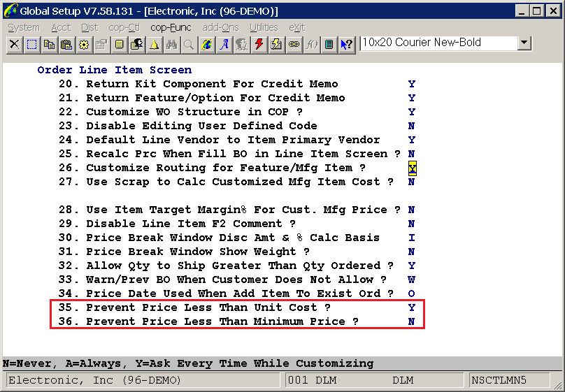This screenshot has height=392, width=565.
Task: Click label 'Return Feature/Option For Credit Memo'
Action: click(215, 99)
